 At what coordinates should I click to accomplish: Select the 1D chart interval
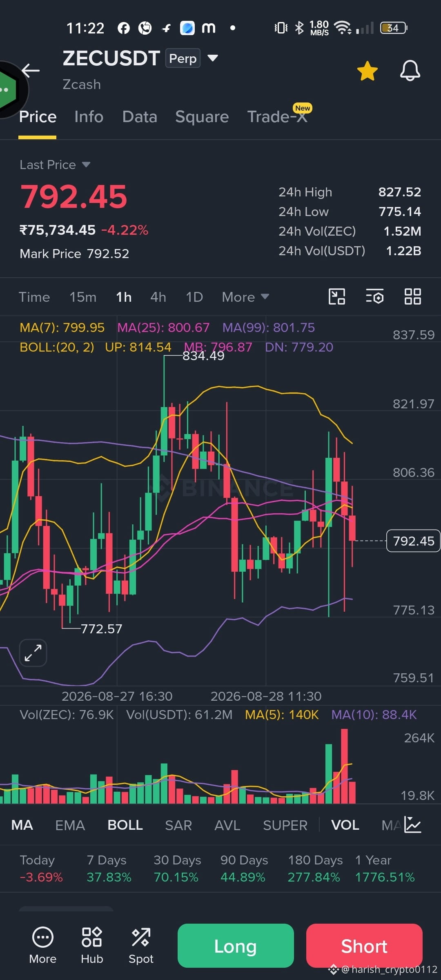click(x=194, y=297)
